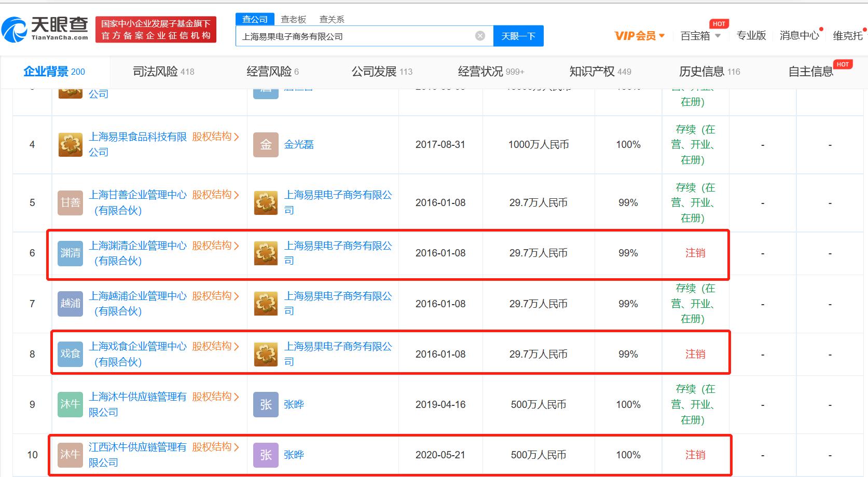Click the 注销 status of 江西沐牛
This screenshot has width=868, height=477.
(x=695, y=455)
